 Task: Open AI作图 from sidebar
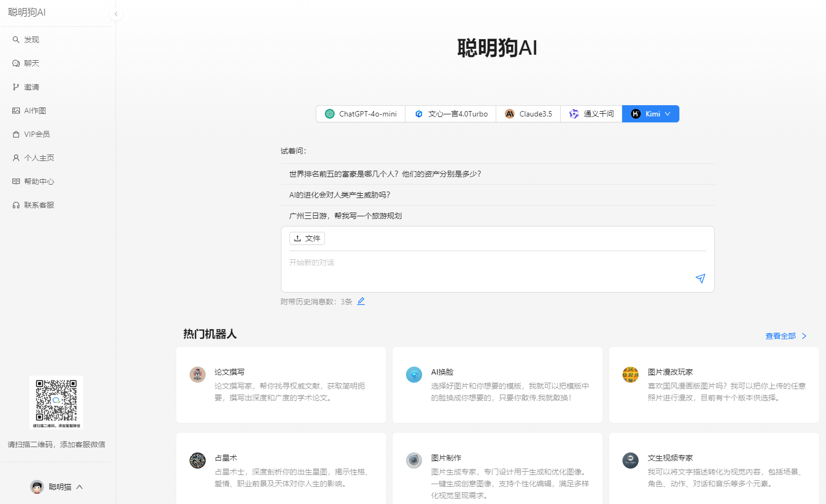tap(34, 111)
